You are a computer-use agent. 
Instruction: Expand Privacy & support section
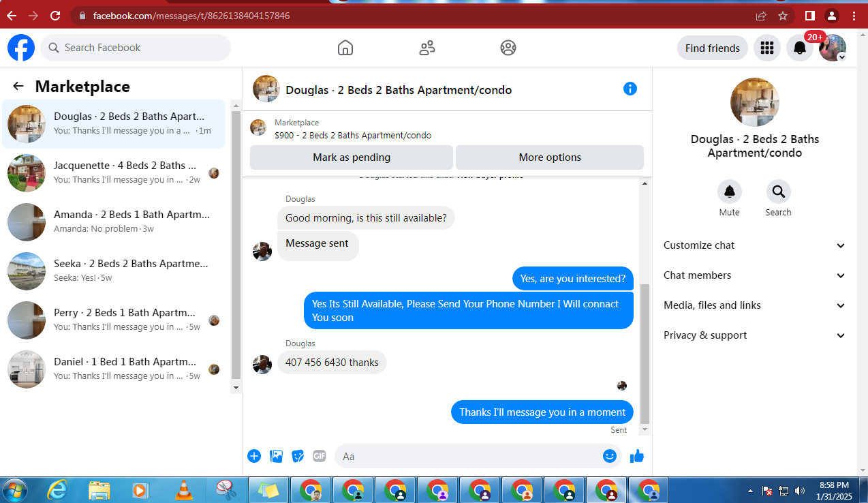point(754,335)
